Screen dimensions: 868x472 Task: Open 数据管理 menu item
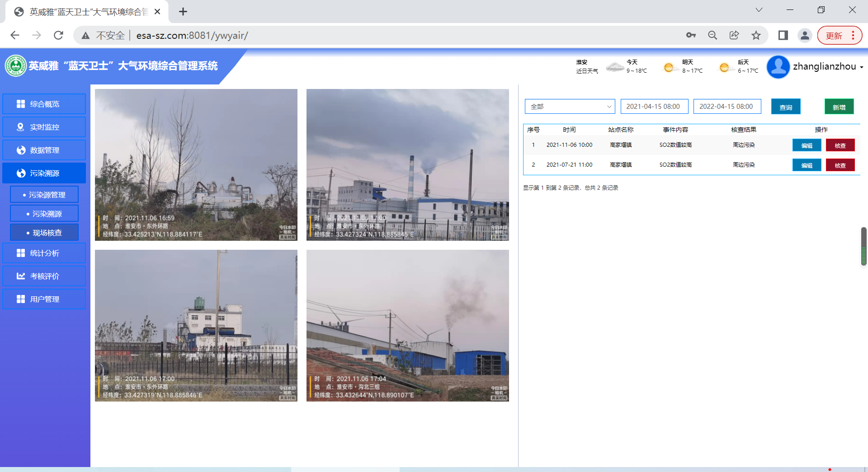(44, 150)
